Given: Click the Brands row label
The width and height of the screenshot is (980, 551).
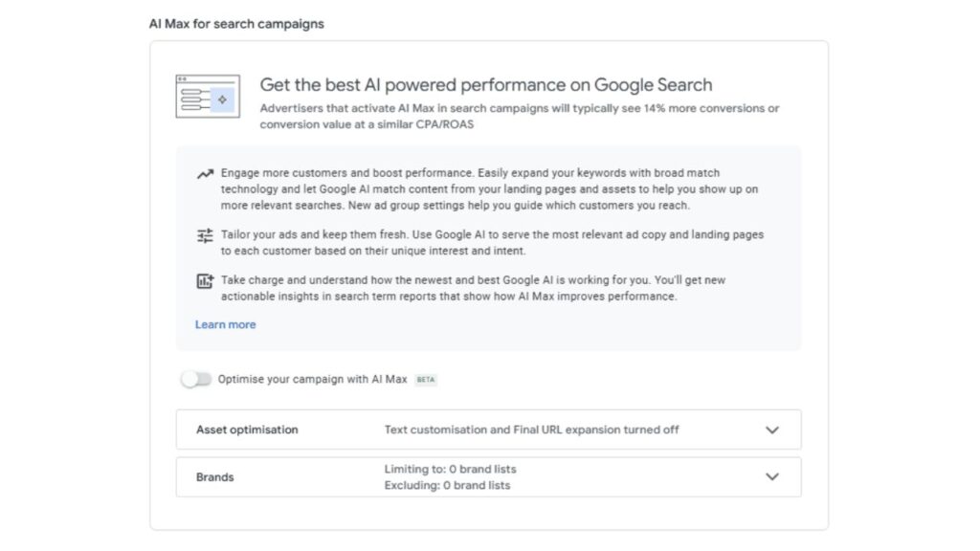Looking at the screenshot, I should 215,476.
